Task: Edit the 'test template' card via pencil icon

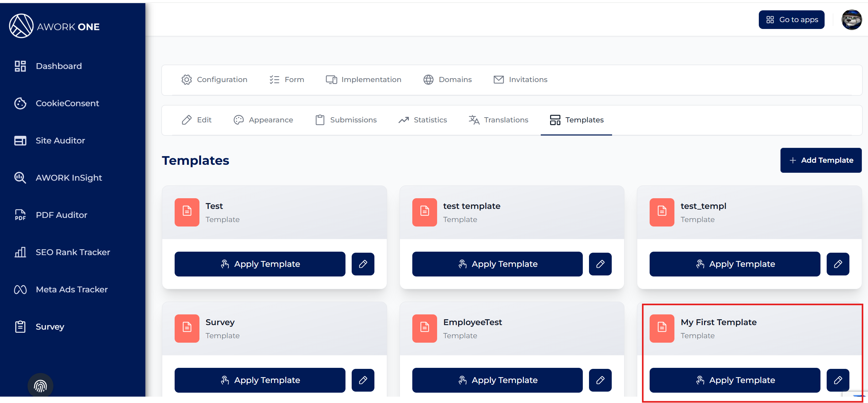Action: 600,264
